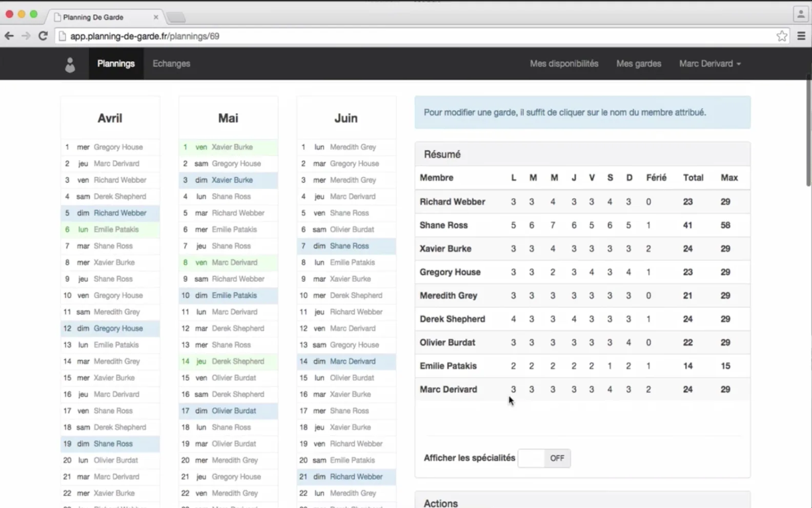Open the Chrome hamburger menu
This screenshot has width=812, height=508.
coord(801,36)
